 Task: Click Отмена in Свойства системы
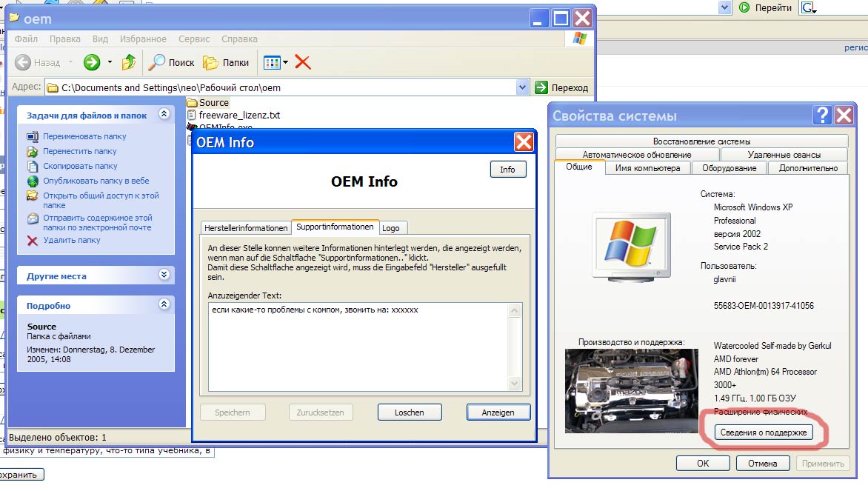point(763,464)
